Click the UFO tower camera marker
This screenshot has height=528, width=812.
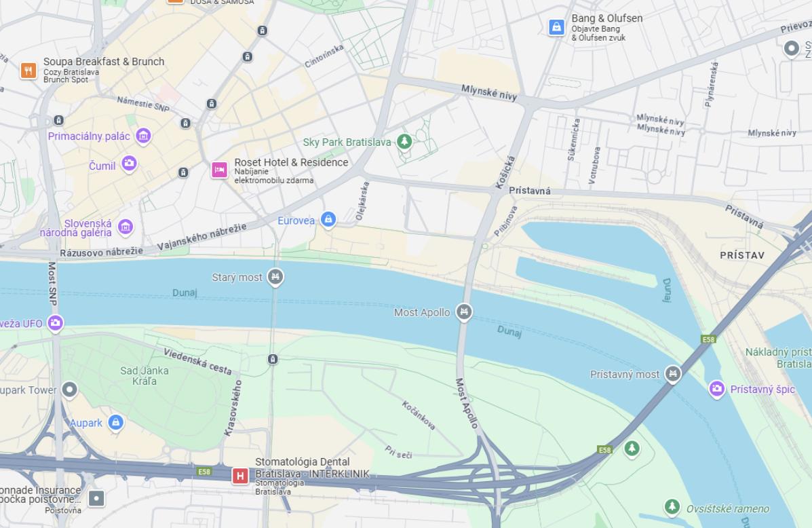tap(56, 323)
